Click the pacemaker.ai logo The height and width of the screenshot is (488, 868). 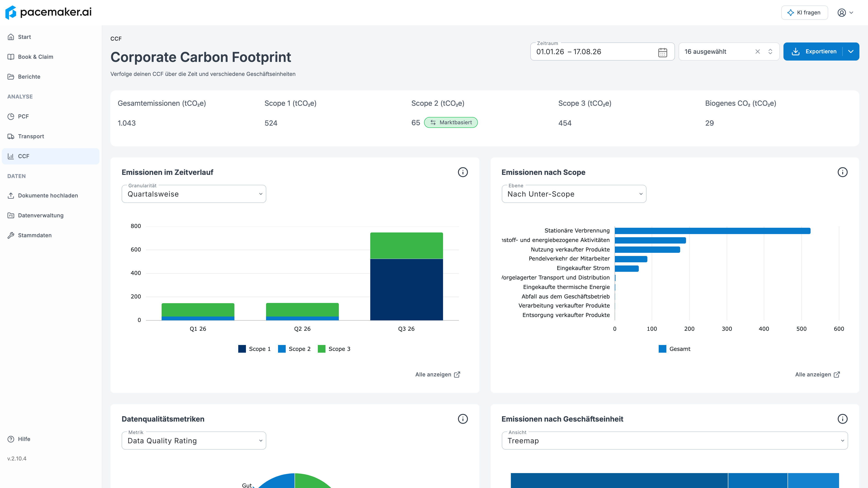[49, 12]
